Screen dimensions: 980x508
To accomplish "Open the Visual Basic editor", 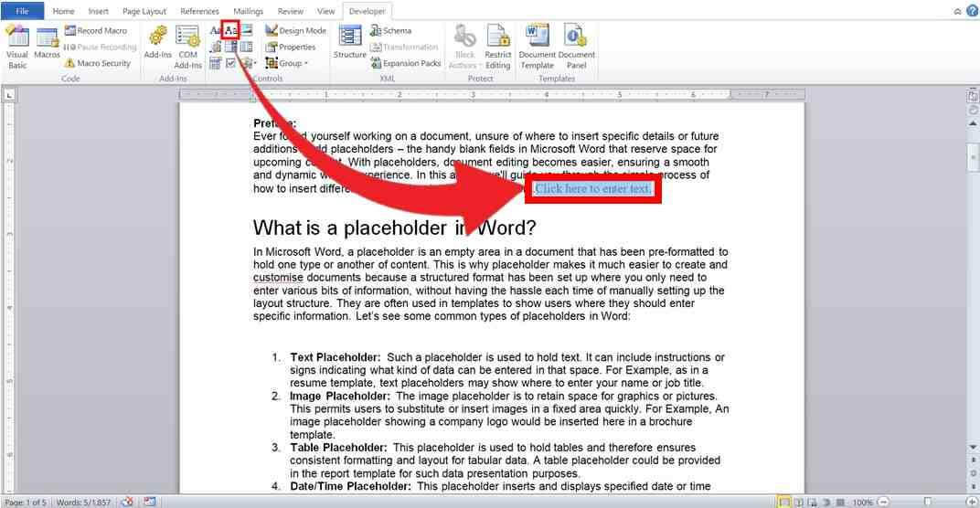I will (x=16, y=47).
